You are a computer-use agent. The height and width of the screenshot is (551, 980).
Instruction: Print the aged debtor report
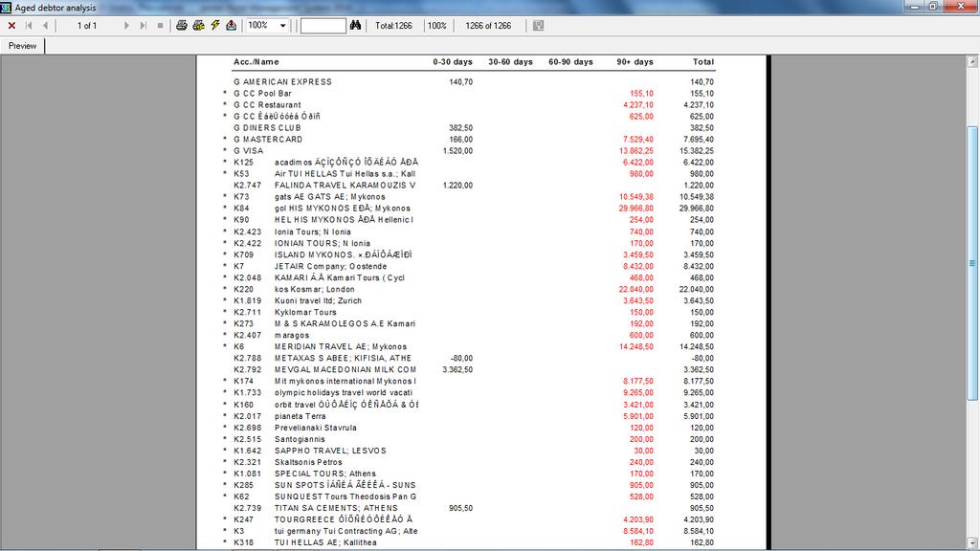tap(181, 26)
